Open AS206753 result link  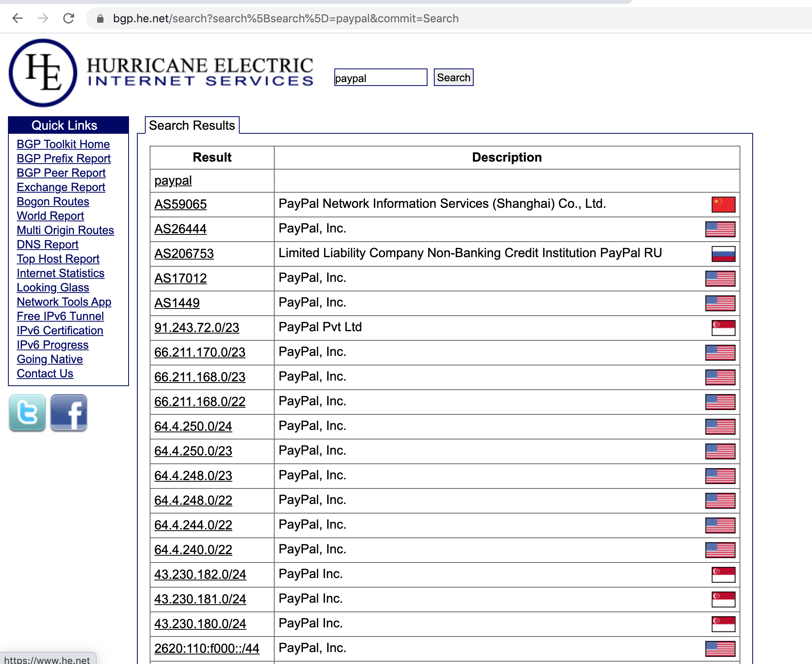click(184, 254)
